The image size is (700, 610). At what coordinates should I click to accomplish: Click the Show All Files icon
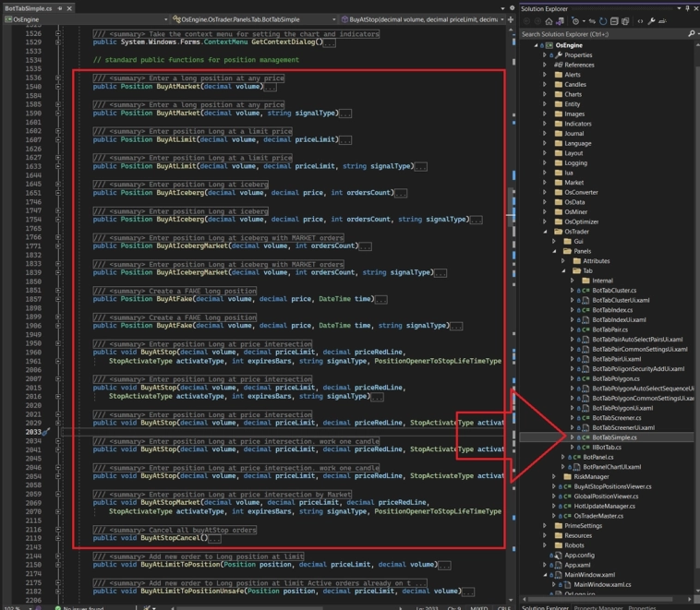(627, 20)
